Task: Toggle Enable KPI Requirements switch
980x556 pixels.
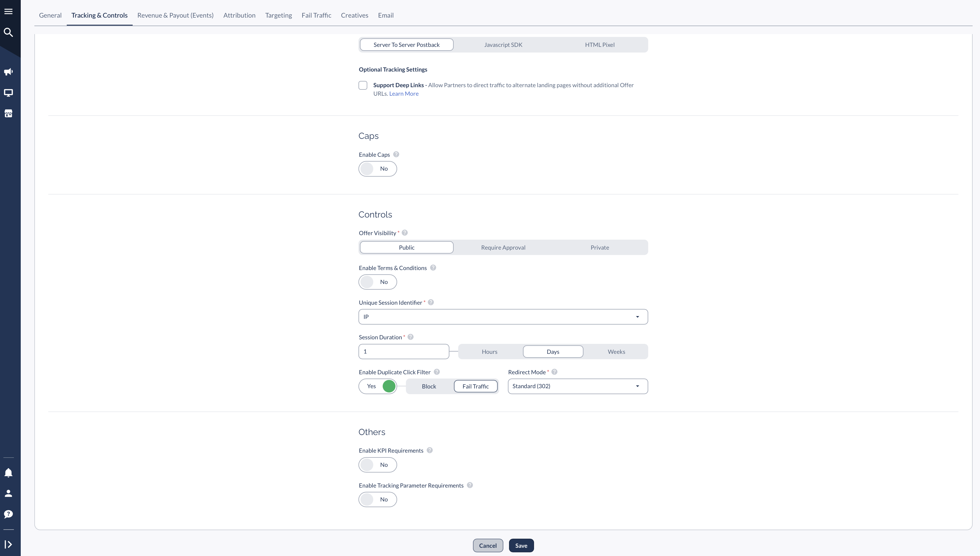Action: (378, 465)
